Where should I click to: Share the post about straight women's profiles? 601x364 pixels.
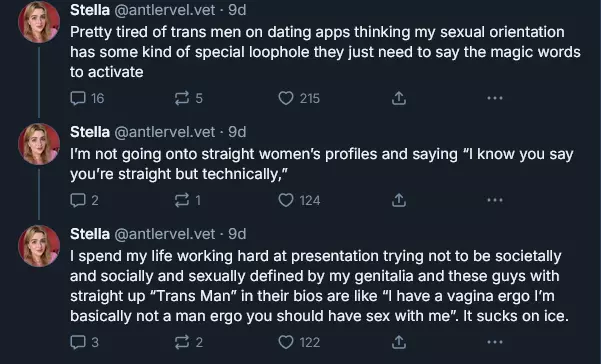(399, 200)
